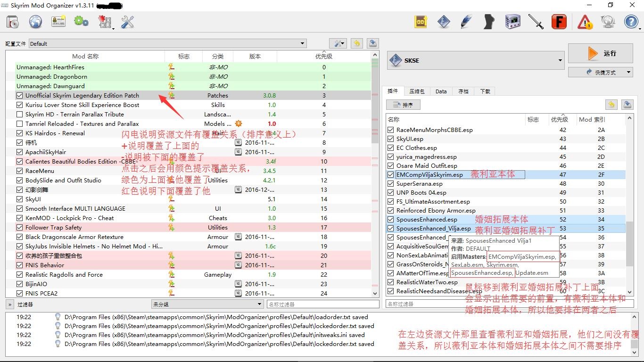This screenshot has width=644, height=362.
Task: Open the profiles ID card icon
Action: [x=58, y=22]
